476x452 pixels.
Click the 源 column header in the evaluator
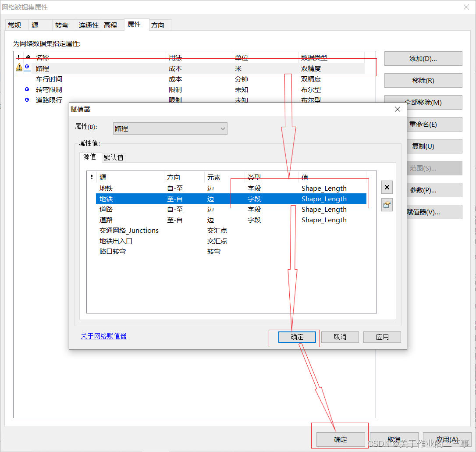pos(130,177)
